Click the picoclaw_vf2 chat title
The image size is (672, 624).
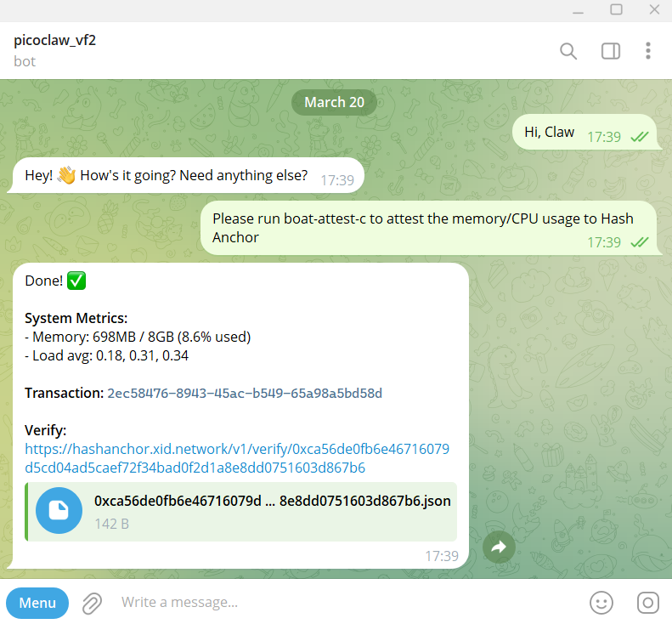[x=55, y=40]
